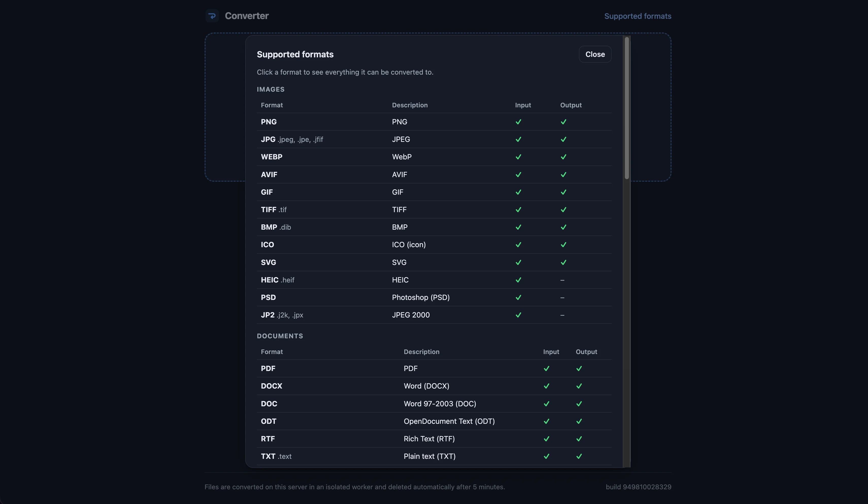Select the JPG .jpeg, .jpe, .jfif row
The width and height of the screenshot is (868, 504).
click(x=434, y=140)
